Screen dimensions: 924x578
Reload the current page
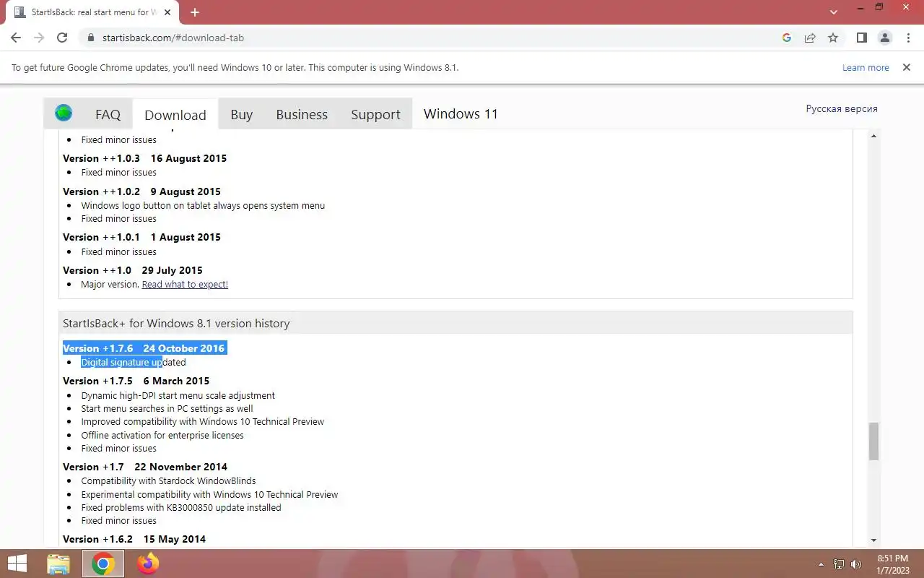(62, 38)
